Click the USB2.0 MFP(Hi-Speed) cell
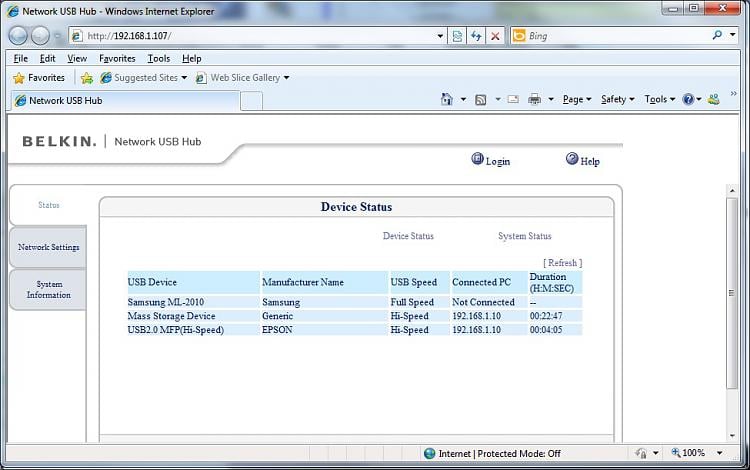750x470 pixels. [193, 330]
